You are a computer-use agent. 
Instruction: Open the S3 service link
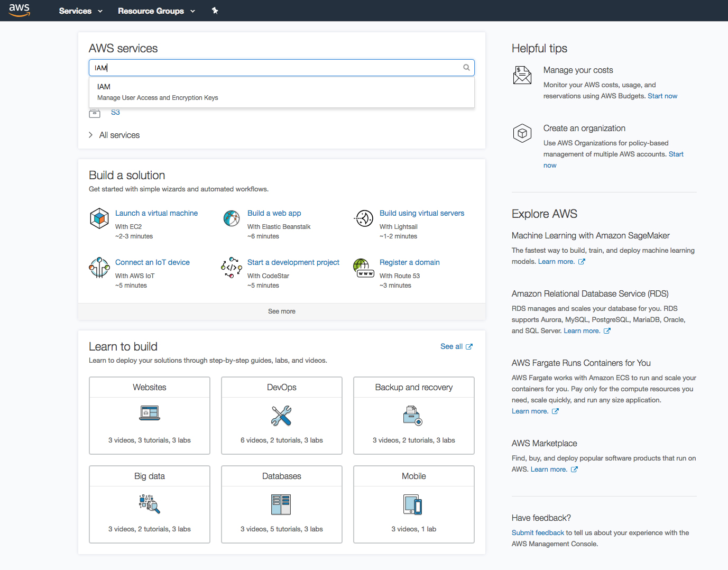[115, 112]
